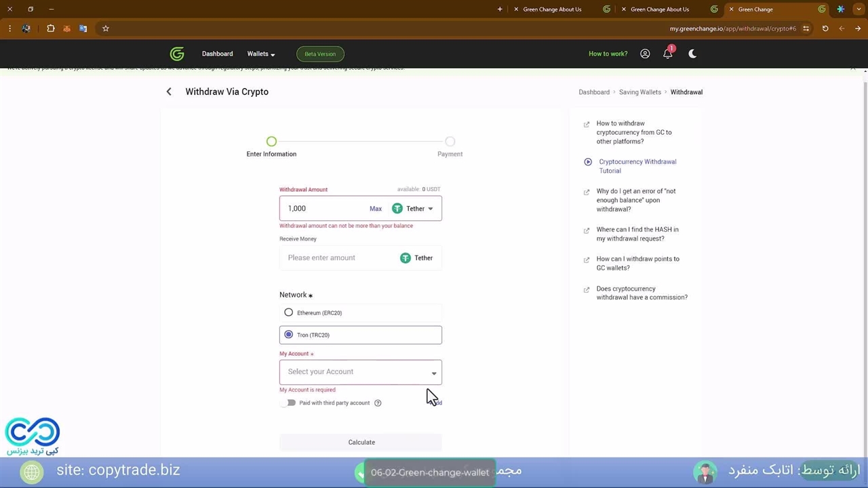Click the back arrow beside Withdraw Via Crypto
This screenshot has height=488, width=868.
point(169,91)
